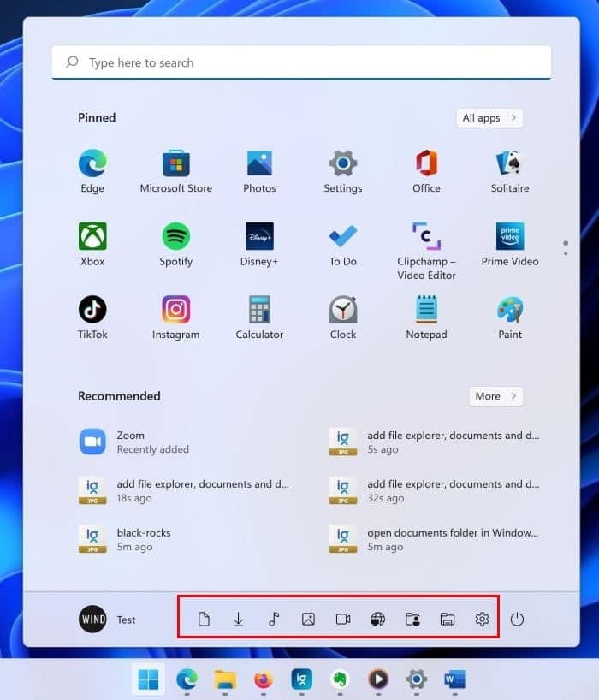Open Settings gear in Start footer
Viewport: 599px width, 700px height.
482,620
